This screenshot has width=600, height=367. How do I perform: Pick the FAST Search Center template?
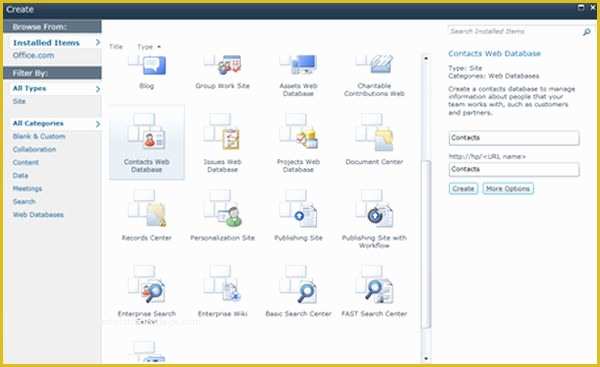[374, 291]
